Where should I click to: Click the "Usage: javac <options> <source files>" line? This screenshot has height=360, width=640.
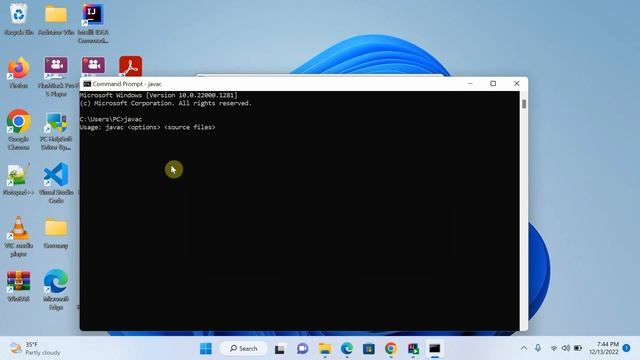coord(147,127)
